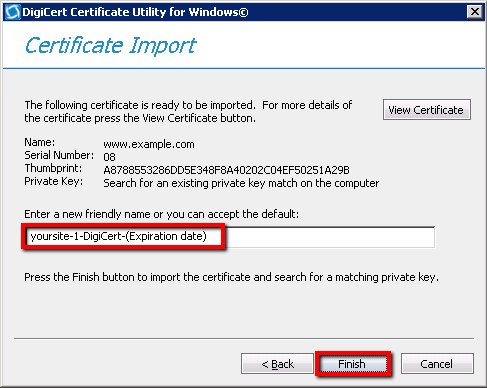Viewport: 487px width, 388px height.
Task: Select the certificate thumbprint hash text
Action: click(x=226, y=170)
